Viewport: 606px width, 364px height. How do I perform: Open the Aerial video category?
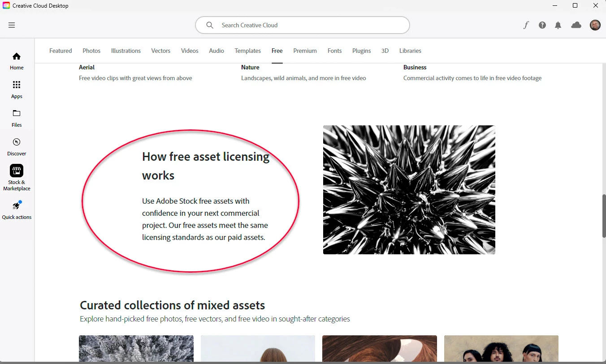pos(87,67)
